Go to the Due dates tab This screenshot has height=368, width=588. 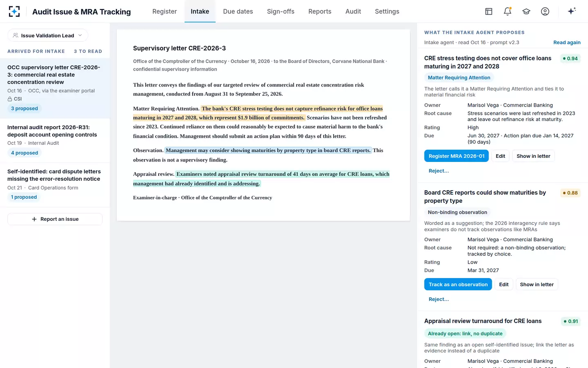click(238, 11)
